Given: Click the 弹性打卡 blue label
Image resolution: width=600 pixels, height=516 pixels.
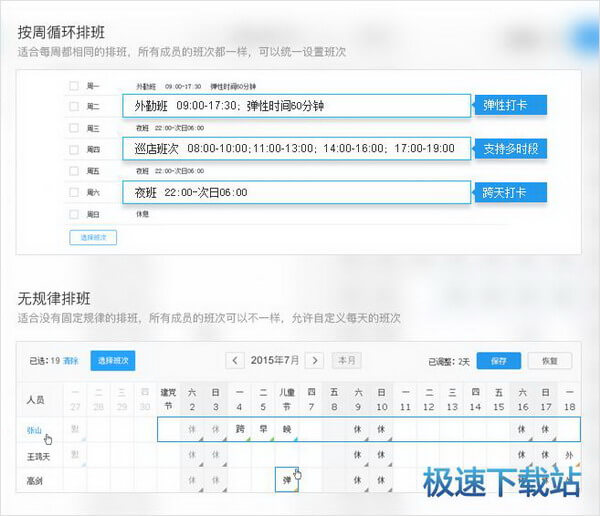Looking at the screenshot, I should pyautogui.click(x=510, y=105).
